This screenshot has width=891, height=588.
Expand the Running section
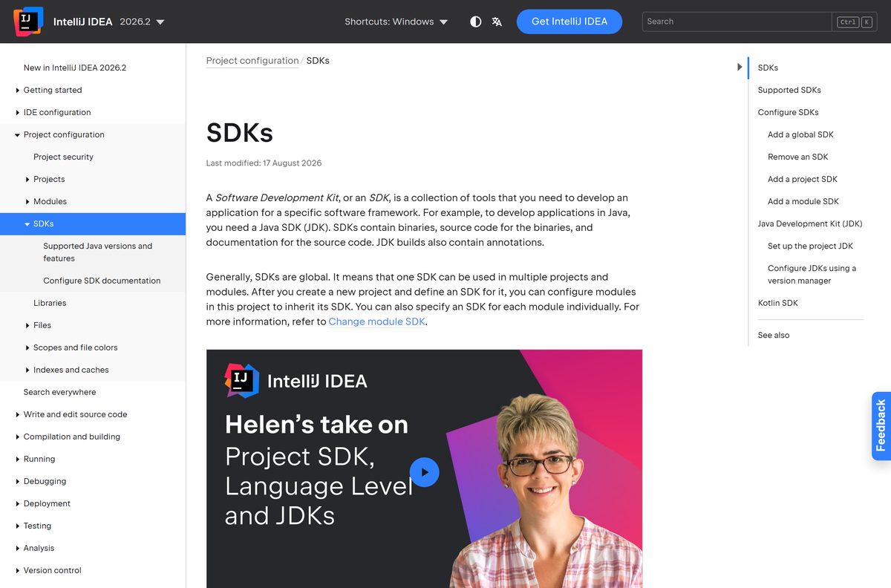point(18,459)
